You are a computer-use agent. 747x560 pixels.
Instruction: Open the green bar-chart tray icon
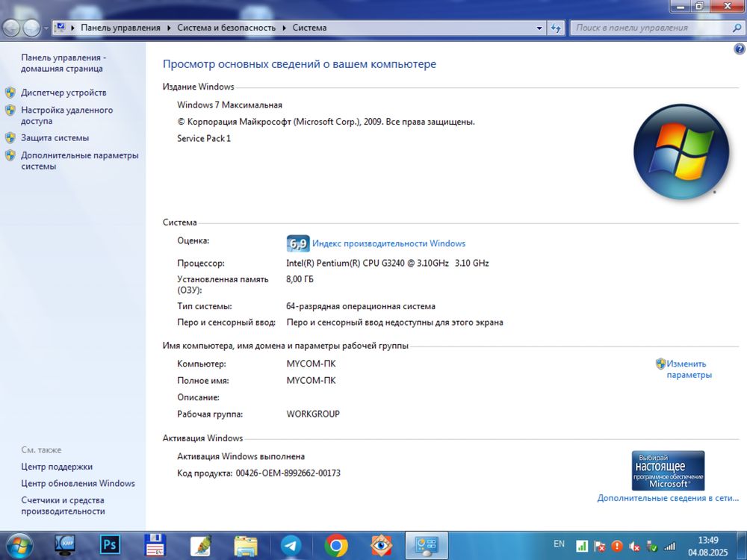tap(582, 547)
